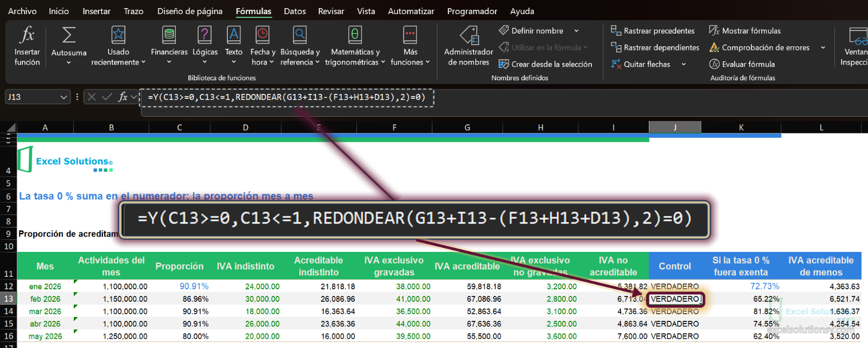Open Usado recientemente functions list
This screenshot has width=868, height=348.
[x=118, y=46]
